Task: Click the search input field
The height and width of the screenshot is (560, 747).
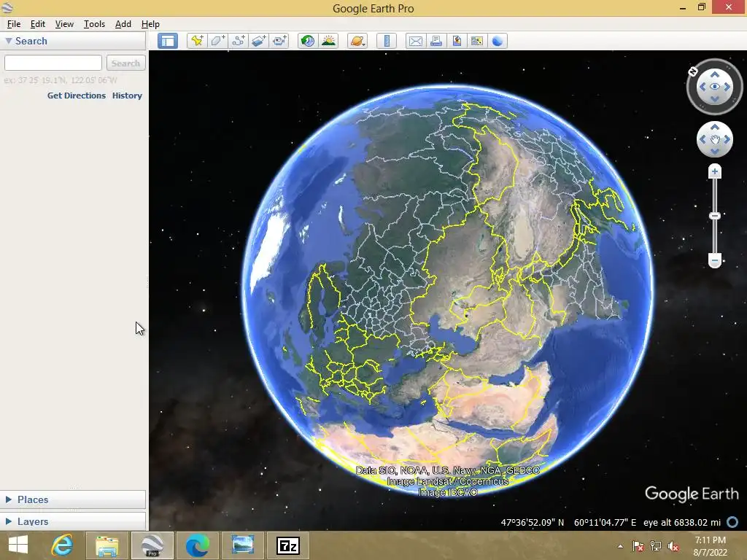Action: point(53,63)
